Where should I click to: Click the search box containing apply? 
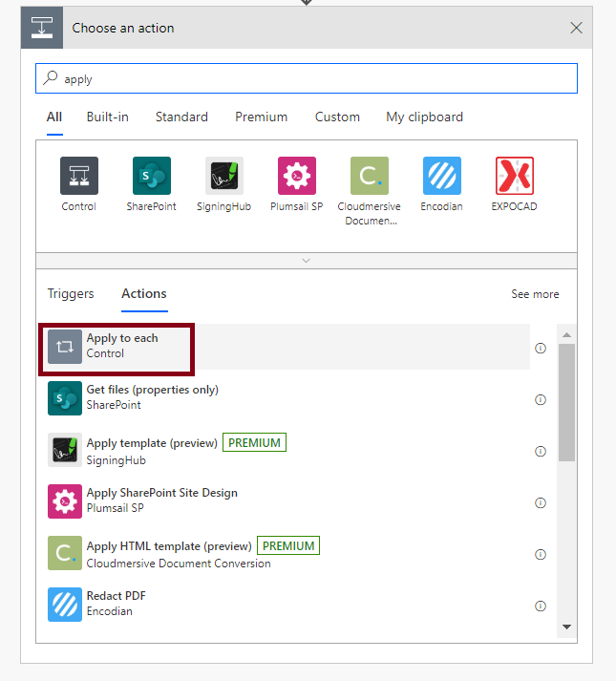(307, 78)
